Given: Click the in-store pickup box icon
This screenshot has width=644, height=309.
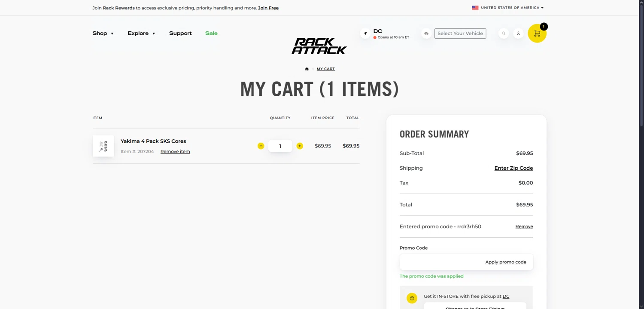Looking at the screenshot, I should [412, 298].
